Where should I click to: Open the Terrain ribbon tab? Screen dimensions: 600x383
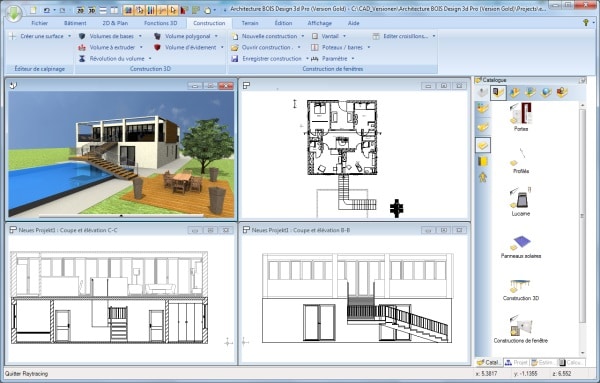tap(250, 23)
